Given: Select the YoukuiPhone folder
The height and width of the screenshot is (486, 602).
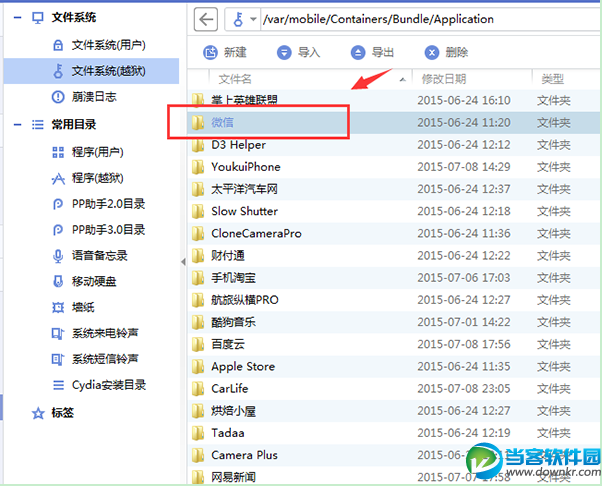Looking at the screenshot, I should click(246, 167).
